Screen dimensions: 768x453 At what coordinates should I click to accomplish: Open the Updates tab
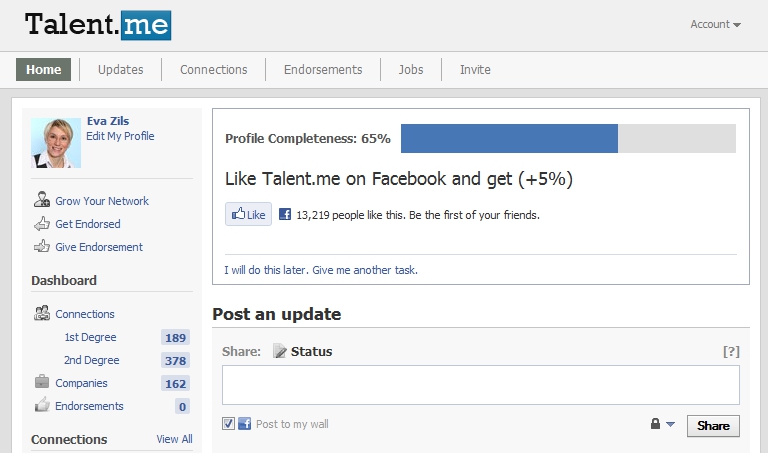click(x=120, y=70)
